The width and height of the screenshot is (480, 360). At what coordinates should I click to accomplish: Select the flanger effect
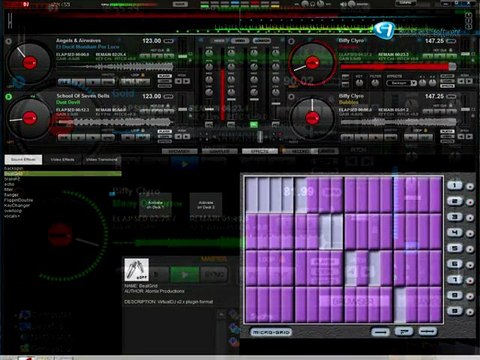11,195
